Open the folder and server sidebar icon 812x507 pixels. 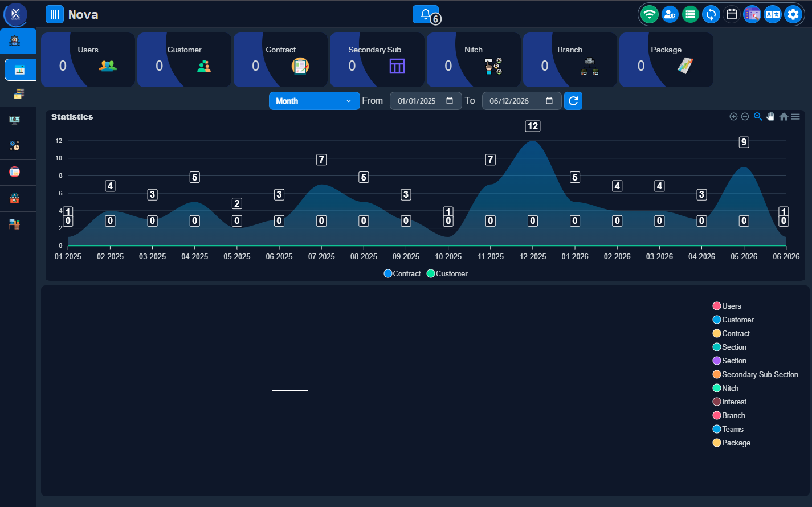pos(19,94)
